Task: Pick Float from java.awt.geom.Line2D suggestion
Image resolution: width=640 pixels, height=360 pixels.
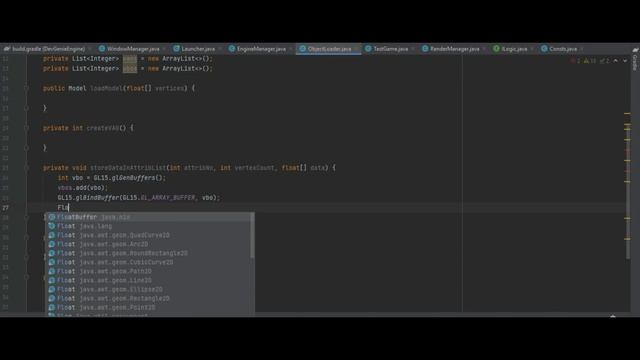Action: [149, 280]
